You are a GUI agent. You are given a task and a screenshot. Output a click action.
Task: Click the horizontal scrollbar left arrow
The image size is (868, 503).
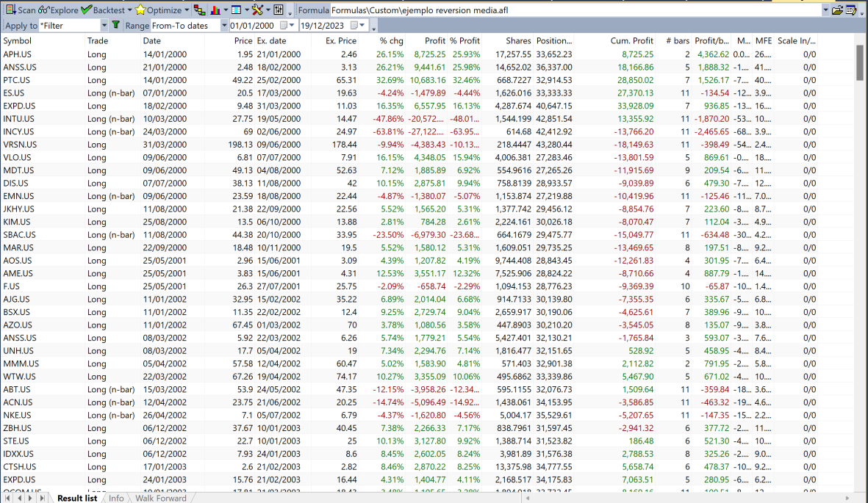point(528,498)
